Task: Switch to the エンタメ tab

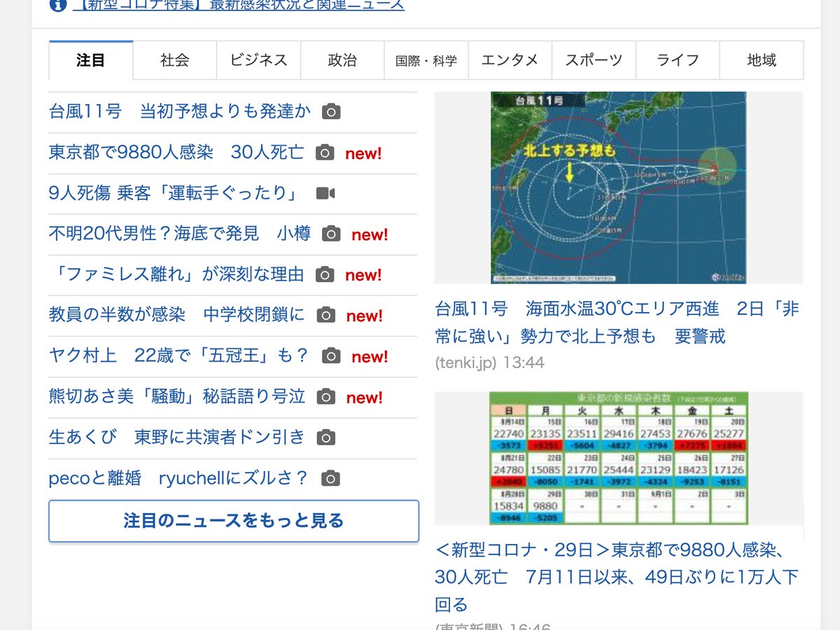Action: click(x=510, y=60)
